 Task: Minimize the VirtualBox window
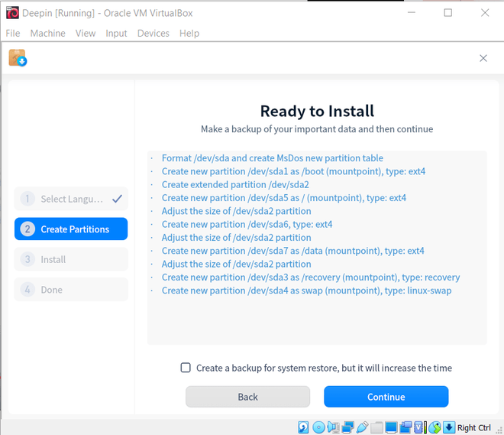tap(412, 13)
